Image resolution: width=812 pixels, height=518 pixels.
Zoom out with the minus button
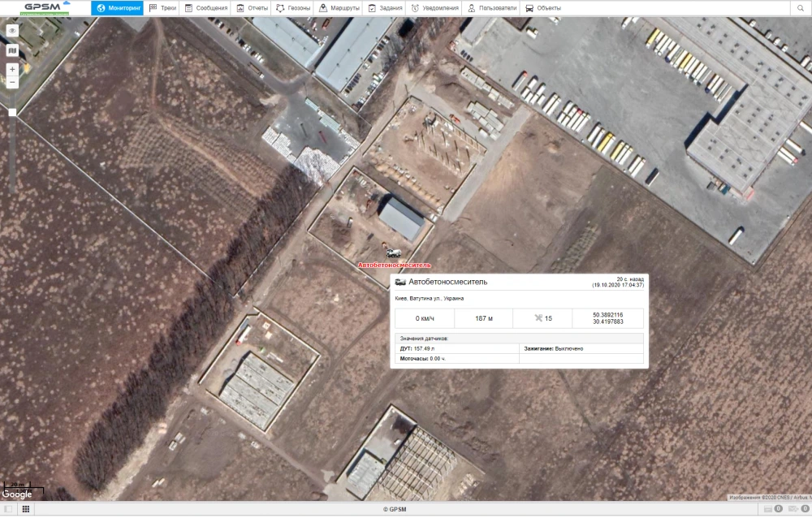tap(12, 82)
